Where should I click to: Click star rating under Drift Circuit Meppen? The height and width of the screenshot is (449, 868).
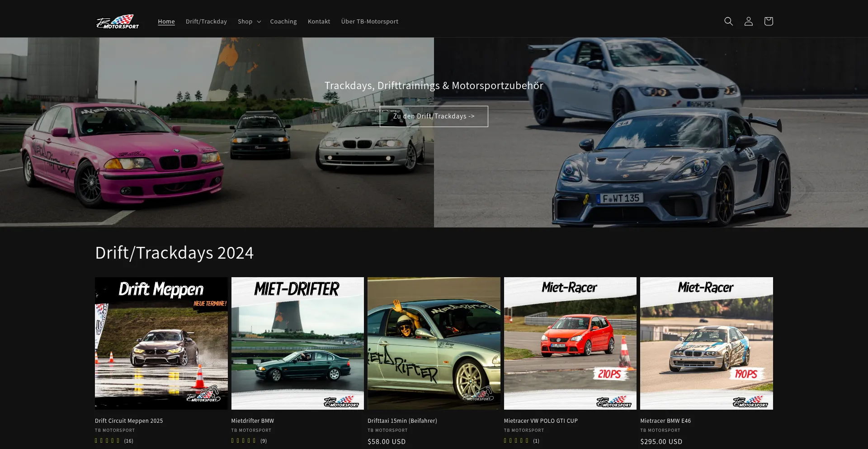tap(108, 440)
